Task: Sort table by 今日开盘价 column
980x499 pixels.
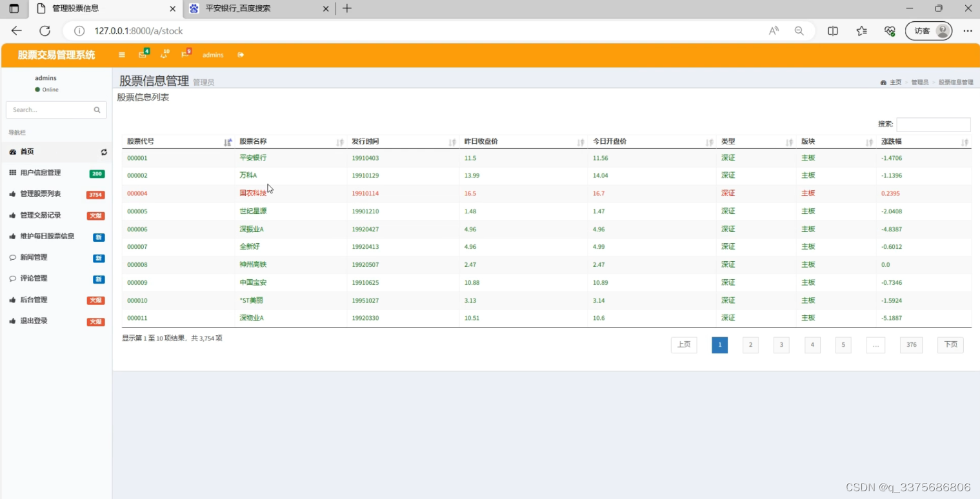Action: click(x=652, y=142)
